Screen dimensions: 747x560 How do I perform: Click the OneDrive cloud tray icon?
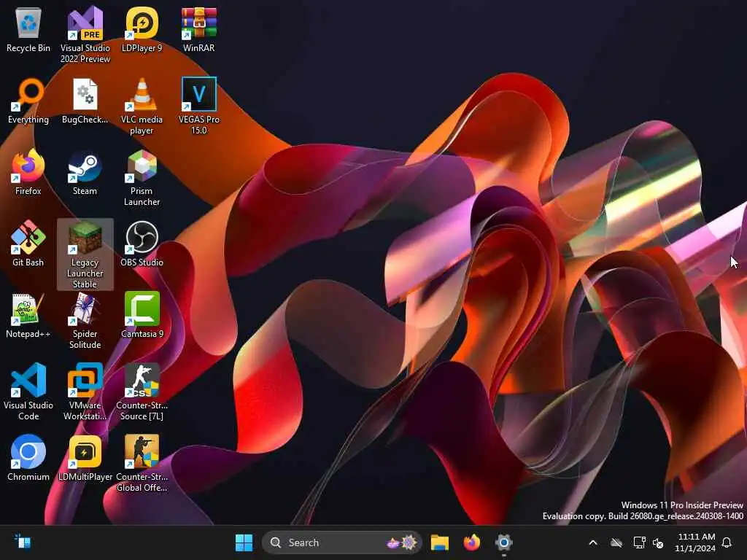616,542
